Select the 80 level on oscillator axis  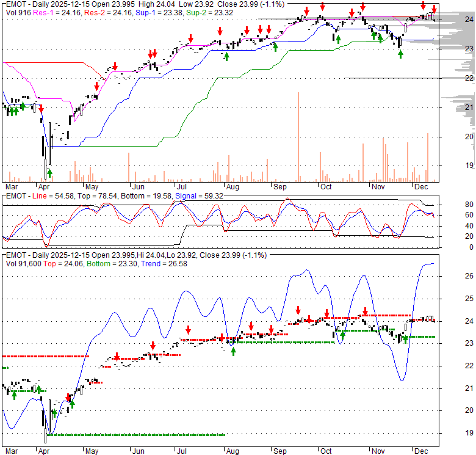[469, 204]
